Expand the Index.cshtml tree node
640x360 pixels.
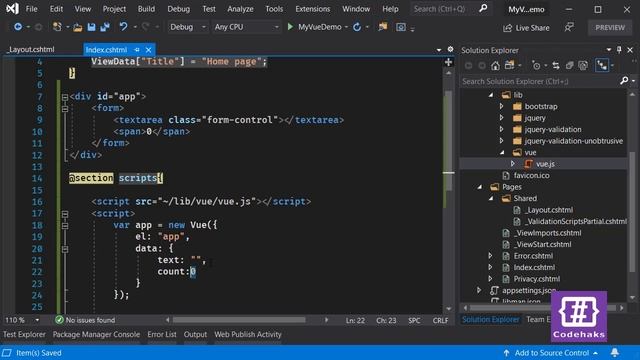[x=491, y=267]
